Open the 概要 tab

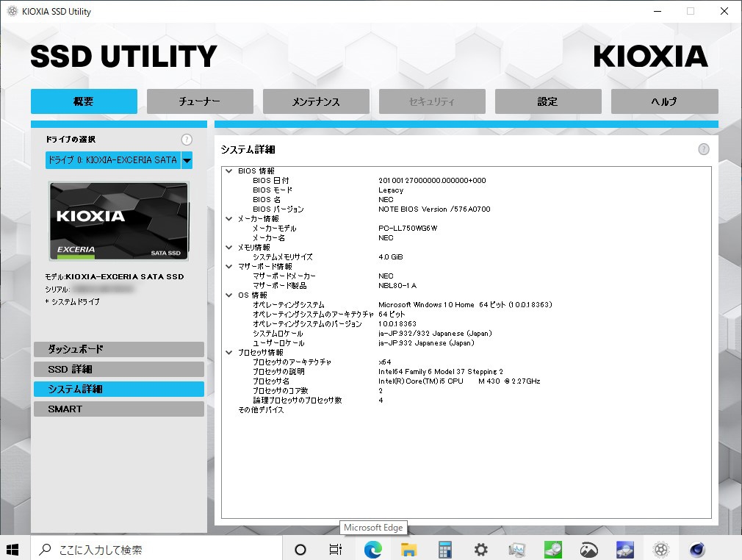(84, 101)
